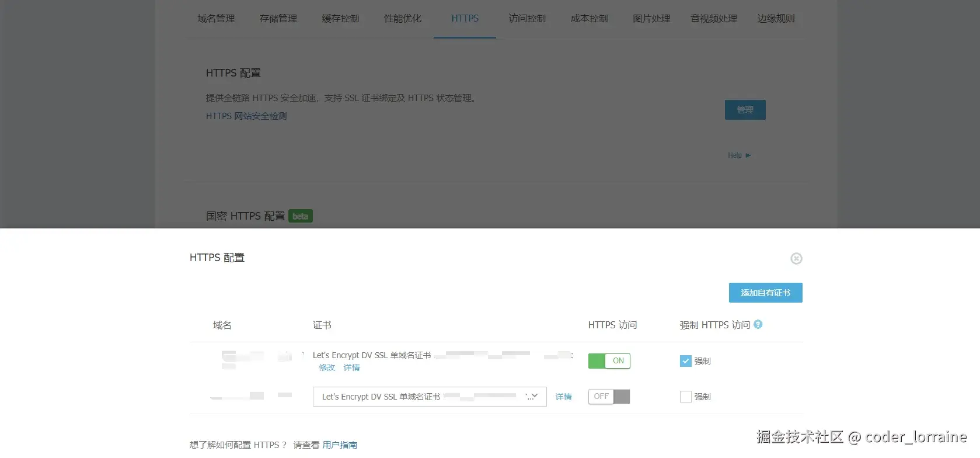Viewport: 980px width, 458px height.
Task: Turn on the OFF HTTPS access switch
Action: click(609, 397)
